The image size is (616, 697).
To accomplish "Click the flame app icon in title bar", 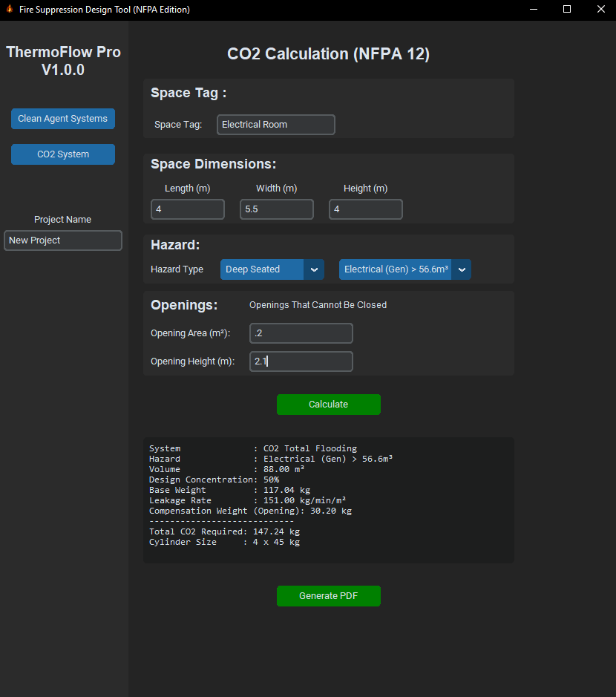I will [x=10, y=10].
